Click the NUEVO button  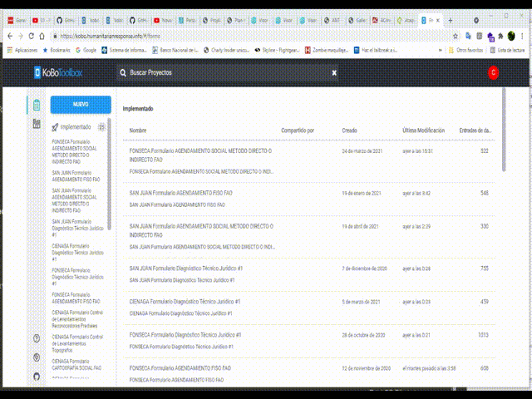coord(81,105)
